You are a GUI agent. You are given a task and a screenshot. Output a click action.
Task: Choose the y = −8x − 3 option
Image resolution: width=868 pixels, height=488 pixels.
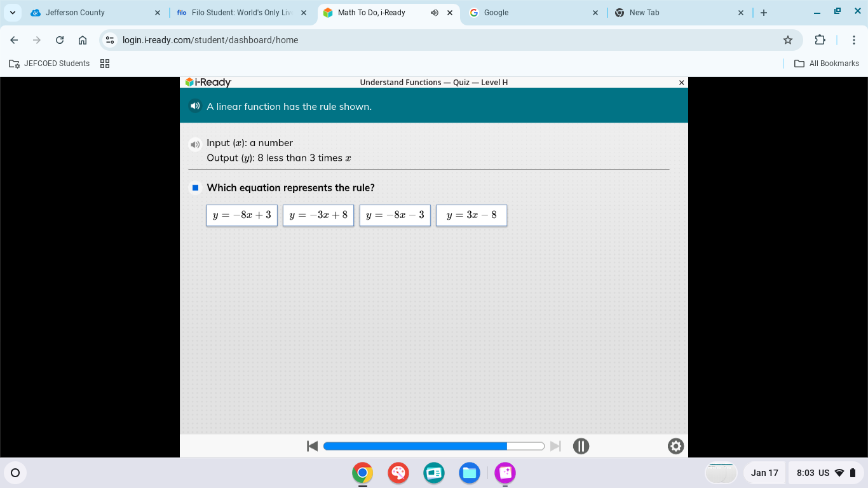point(395,215)
